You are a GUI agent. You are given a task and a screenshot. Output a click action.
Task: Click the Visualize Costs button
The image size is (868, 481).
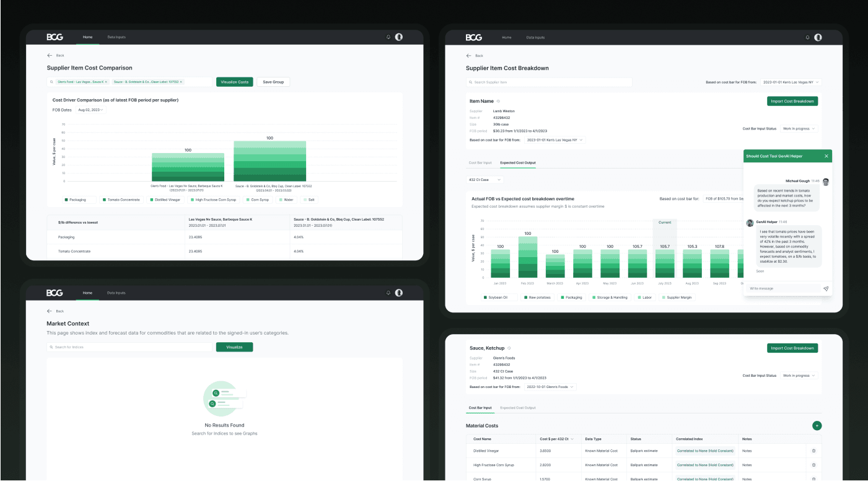(x=235, y=82)
